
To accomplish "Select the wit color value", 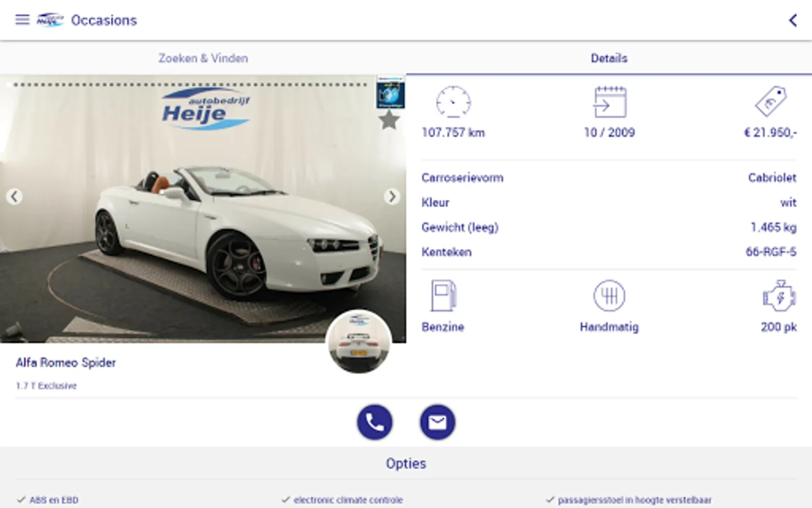I will point(788,203).
